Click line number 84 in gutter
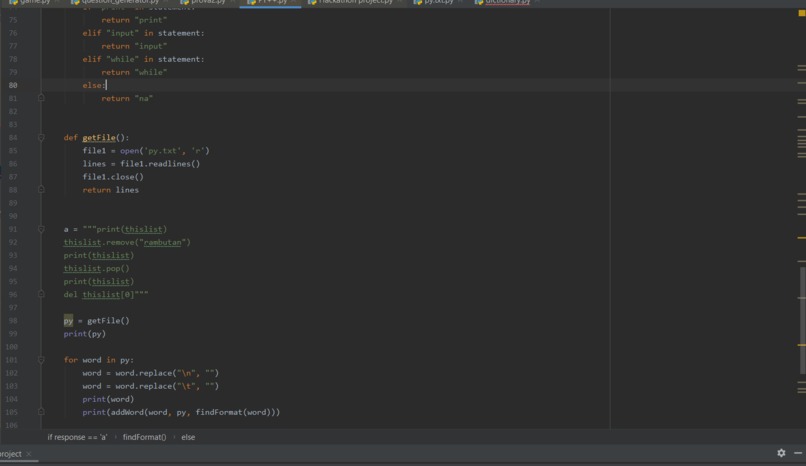 [13, 138]
